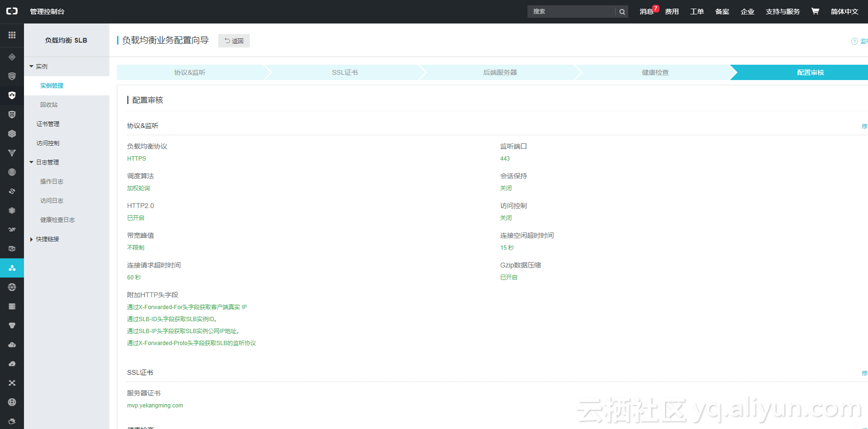Image resolution: width=868 pixels, height=429 pixels.
Task: Click the stacked cubes sidebar icon
Action: pyautogui.click(x=12, y=134)
